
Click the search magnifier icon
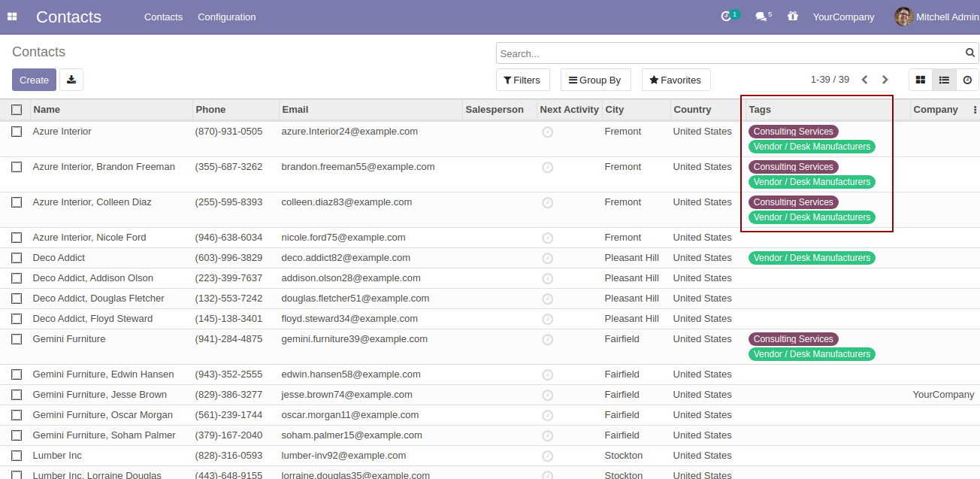coord(970,53)
